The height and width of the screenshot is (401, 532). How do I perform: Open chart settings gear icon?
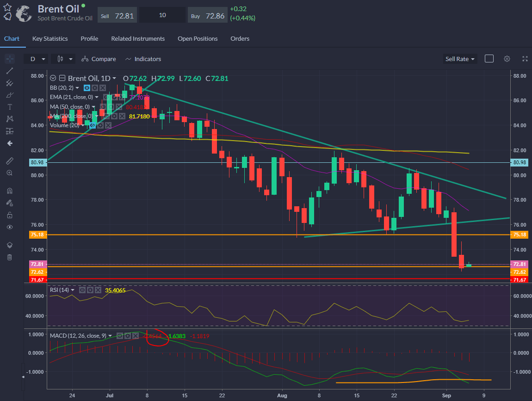coord(507,59)
